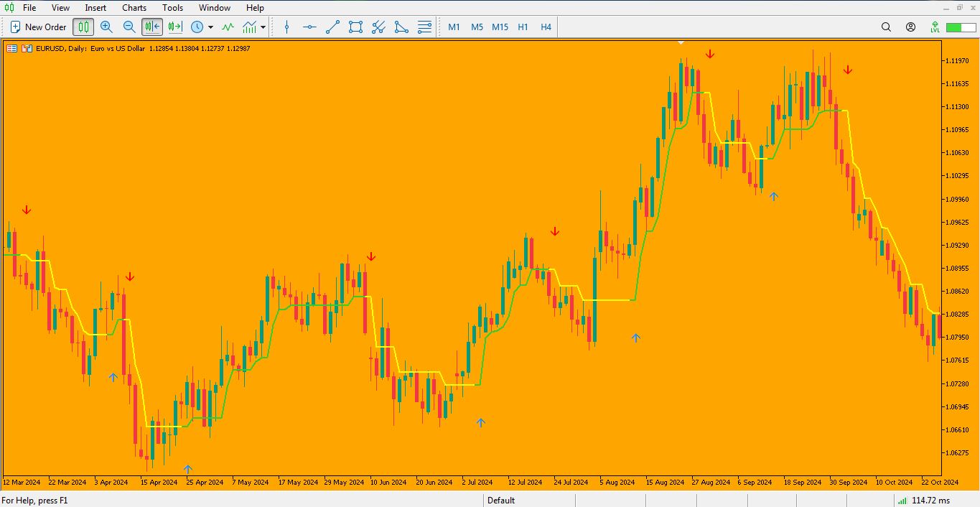Click the 114.72 ms connection status

[x=923, y=501]
